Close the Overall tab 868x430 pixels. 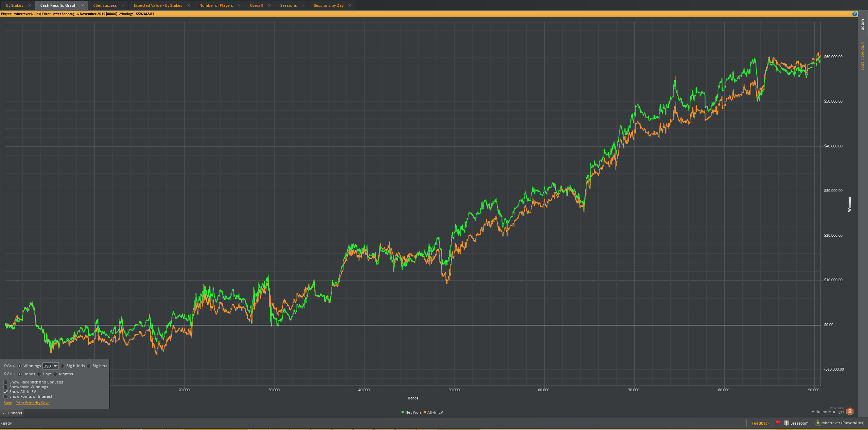click(269, 5)
